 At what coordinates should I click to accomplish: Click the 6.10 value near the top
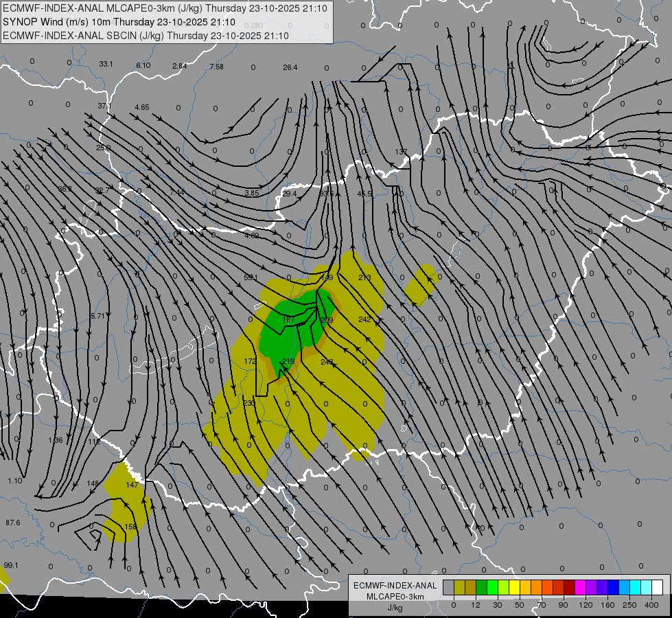143,65
